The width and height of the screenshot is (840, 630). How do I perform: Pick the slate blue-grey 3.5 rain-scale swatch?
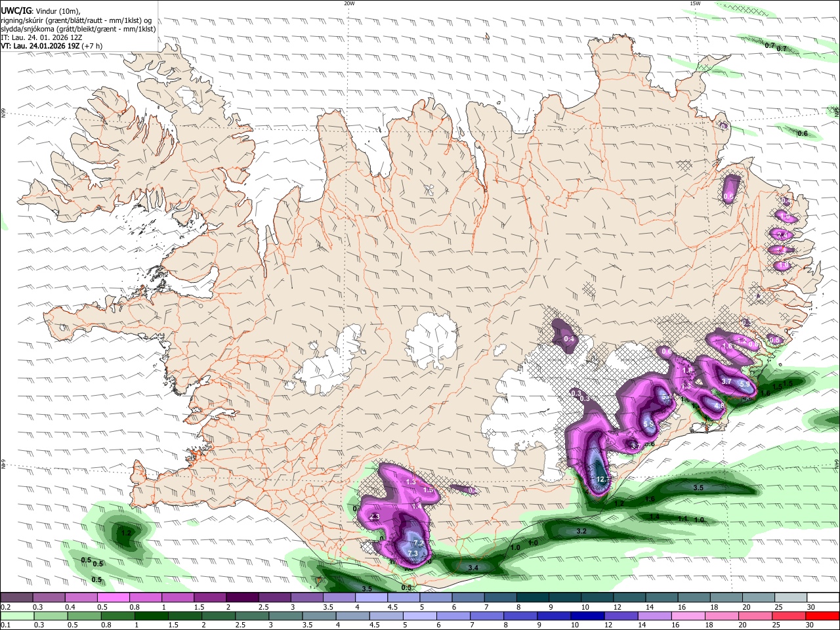[319, 616]
